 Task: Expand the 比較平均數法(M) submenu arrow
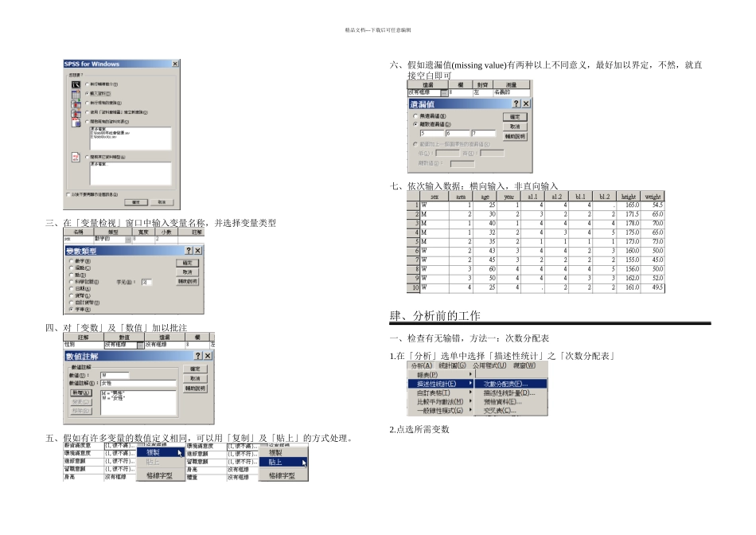[x=470, y=401]
